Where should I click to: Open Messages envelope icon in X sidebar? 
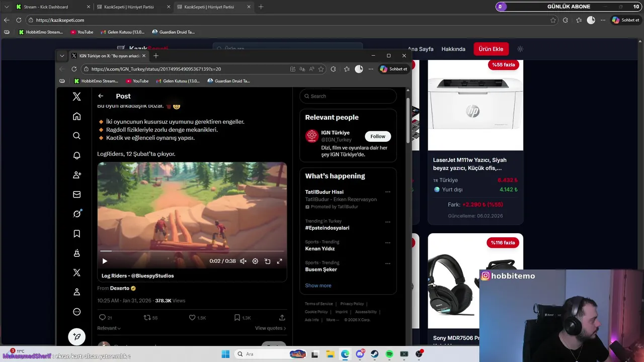click(x=76, y=195)
